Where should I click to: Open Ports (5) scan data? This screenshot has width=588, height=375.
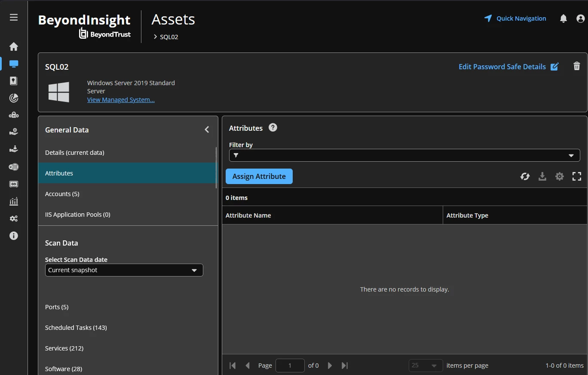tap(127, 307)
